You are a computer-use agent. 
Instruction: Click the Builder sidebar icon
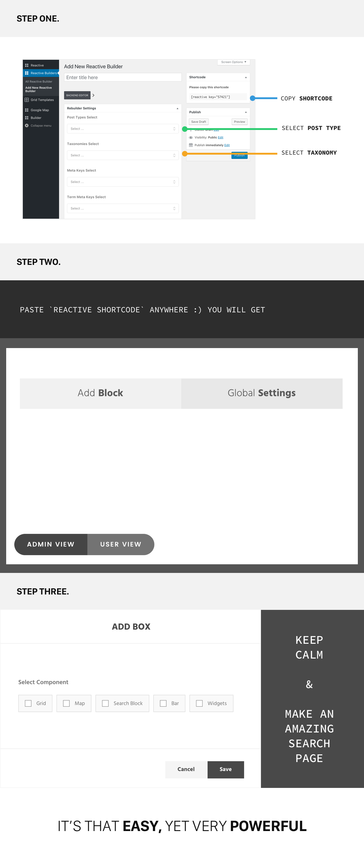point(27,118)
